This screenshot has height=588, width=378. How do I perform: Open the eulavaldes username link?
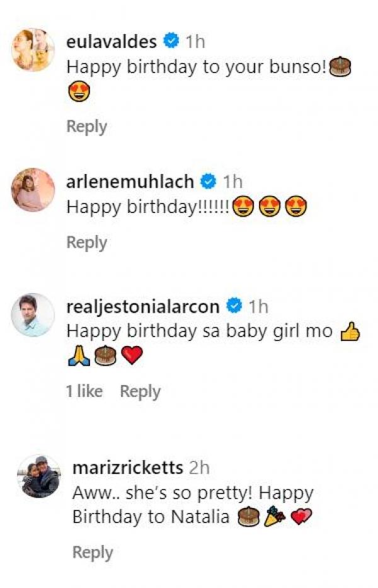[112, 42]
